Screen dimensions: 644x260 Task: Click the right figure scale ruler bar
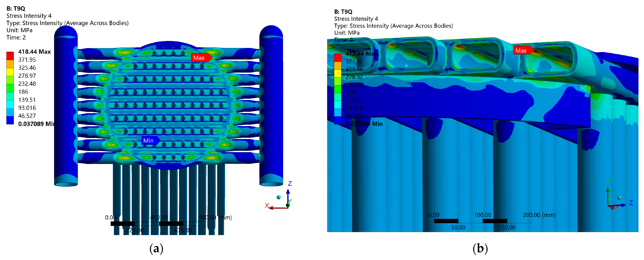point(483,221)
